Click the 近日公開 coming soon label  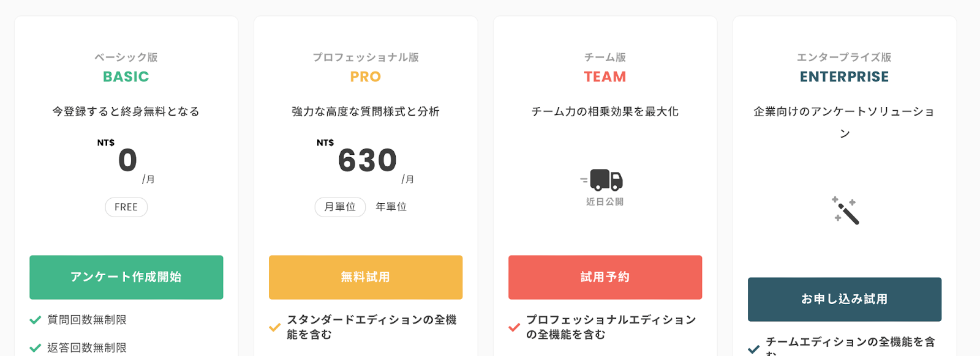[x=605, y=201]
